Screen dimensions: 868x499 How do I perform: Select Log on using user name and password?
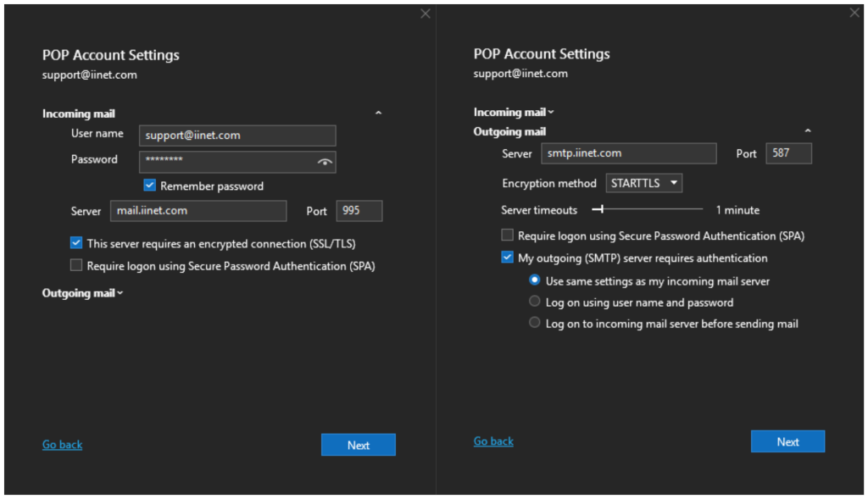pyautogui.click(x=534, y=301)
